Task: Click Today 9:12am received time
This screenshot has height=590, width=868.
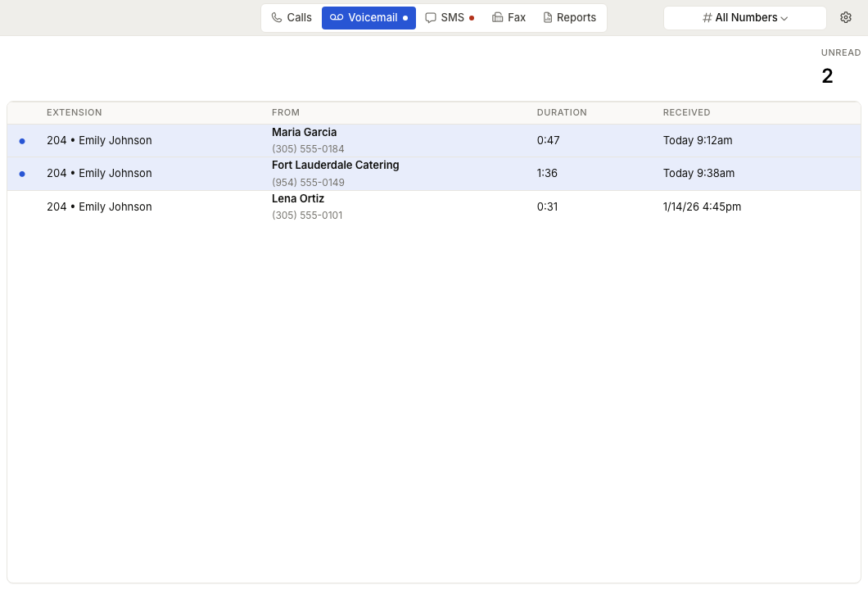Action: click(698, 140)
